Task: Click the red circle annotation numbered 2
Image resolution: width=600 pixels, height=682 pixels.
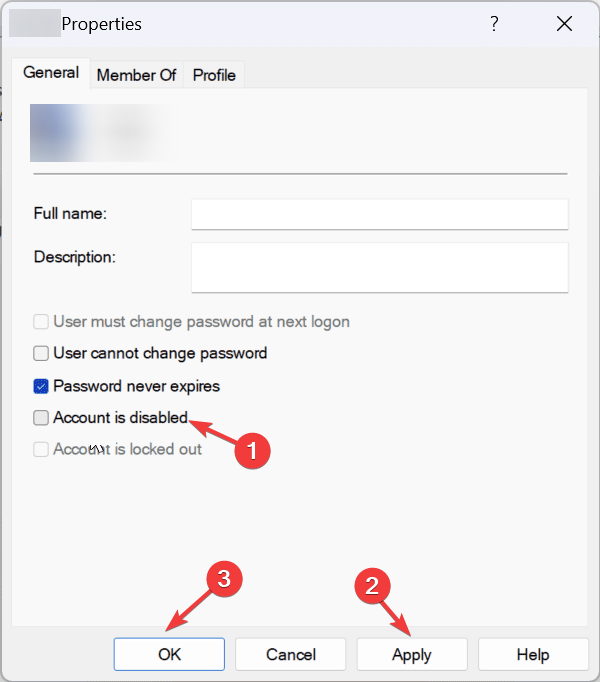Action: click(x=372, y=586)
